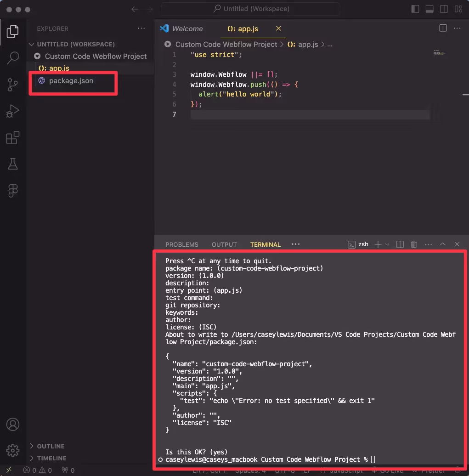Click the editor minimap
The width and height of the screenshot is (469, 476).
440,53
